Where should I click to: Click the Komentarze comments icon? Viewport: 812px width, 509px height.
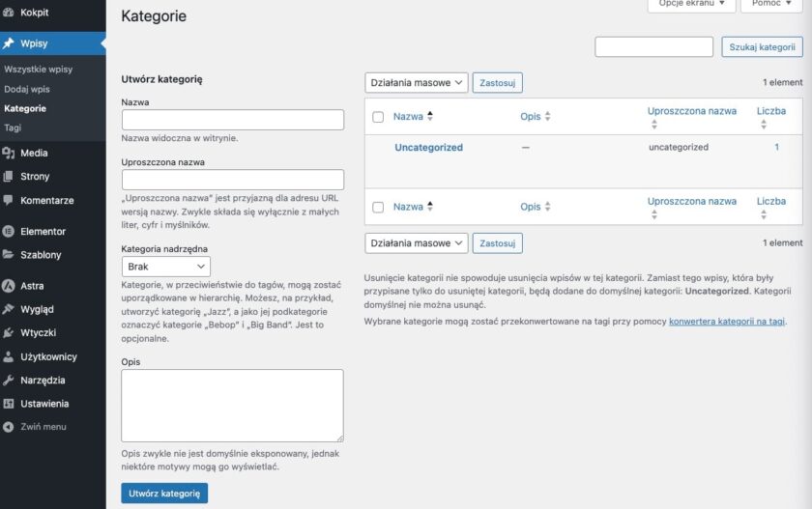pyautogui.click(x=9, y=201)
